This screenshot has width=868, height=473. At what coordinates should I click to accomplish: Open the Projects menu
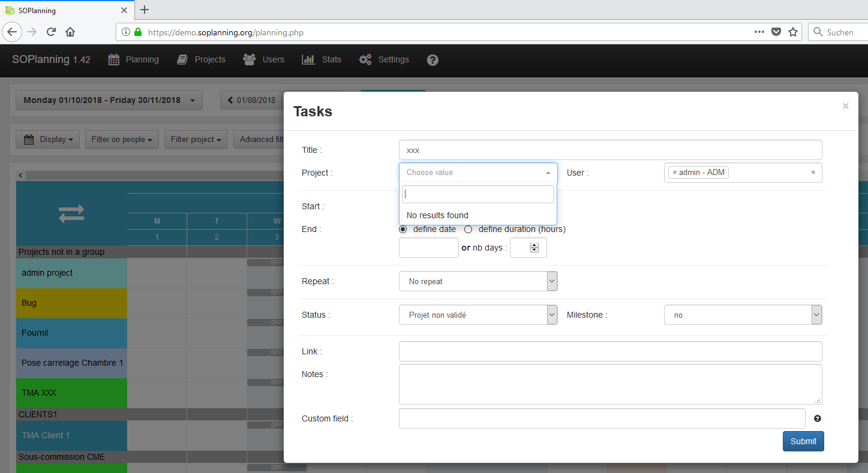202,60
